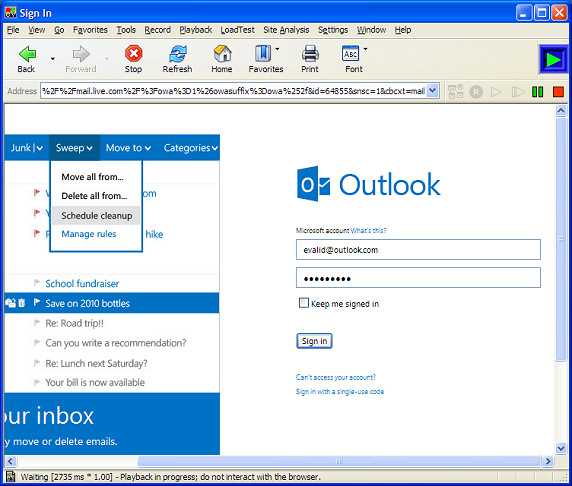Click the move icon on the highlighted email row
Image resolution: width=572 pixels, height=486 pixels.
click(x=11, y=303)
